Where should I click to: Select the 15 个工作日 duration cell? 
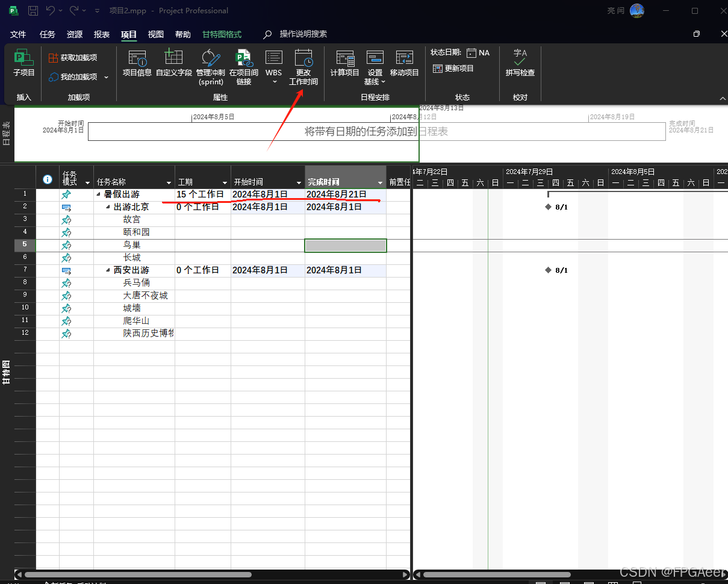pos(203,194)
